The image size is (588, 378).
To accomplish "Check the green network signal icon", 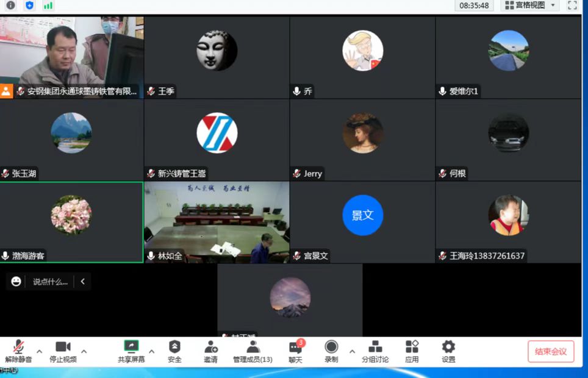I will pyautogui.click(x=48, y=5).
